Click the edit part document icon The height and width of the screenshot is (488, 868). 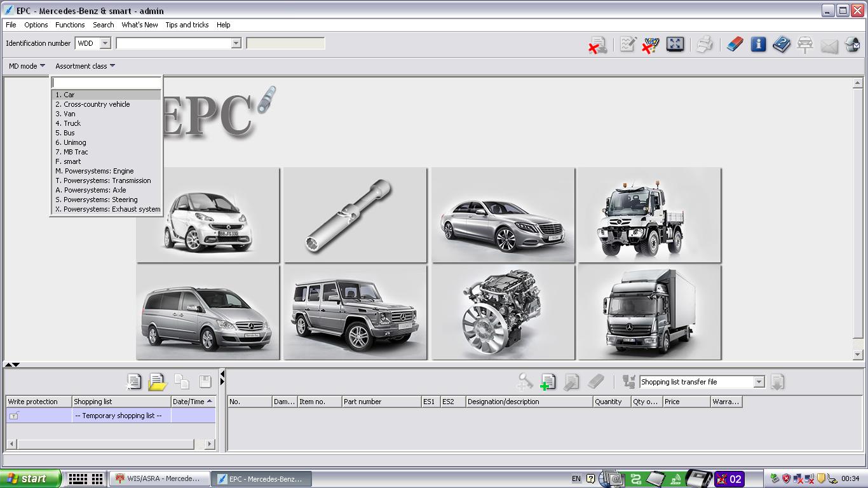pyautogui.click(x=571, y=381)
